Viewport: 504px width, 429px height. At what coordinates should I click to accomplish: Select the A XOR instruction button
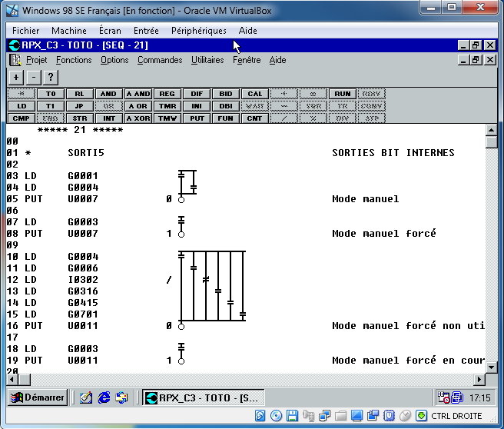138,118
